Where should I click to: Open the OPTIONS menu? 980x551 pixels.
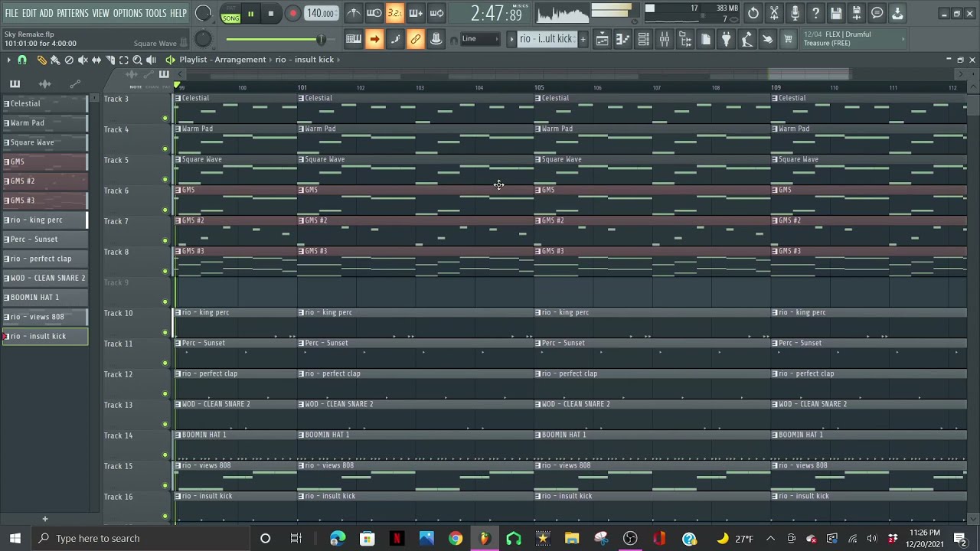point(128,13)
